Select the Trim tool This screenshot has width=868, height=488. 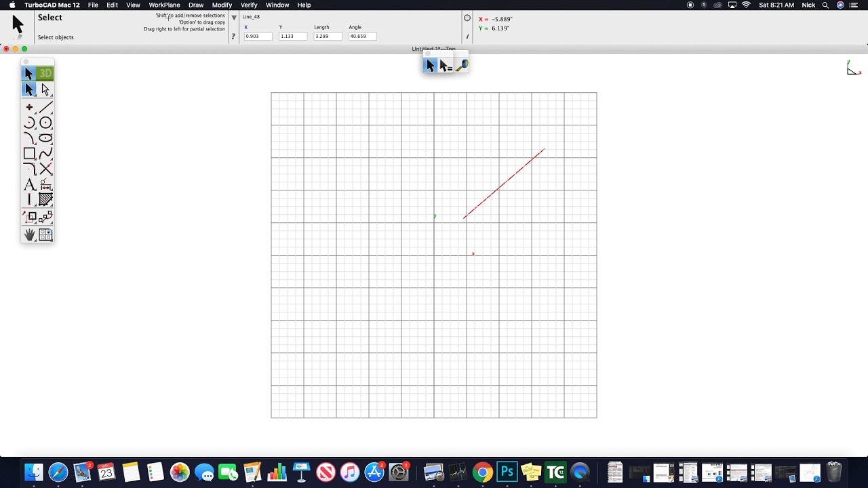click(x=45, y=169)
